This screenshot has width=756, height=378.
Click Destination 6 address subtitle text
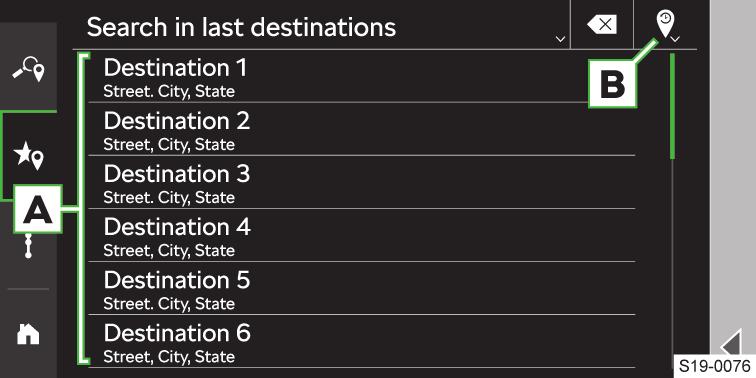[169, 357]
